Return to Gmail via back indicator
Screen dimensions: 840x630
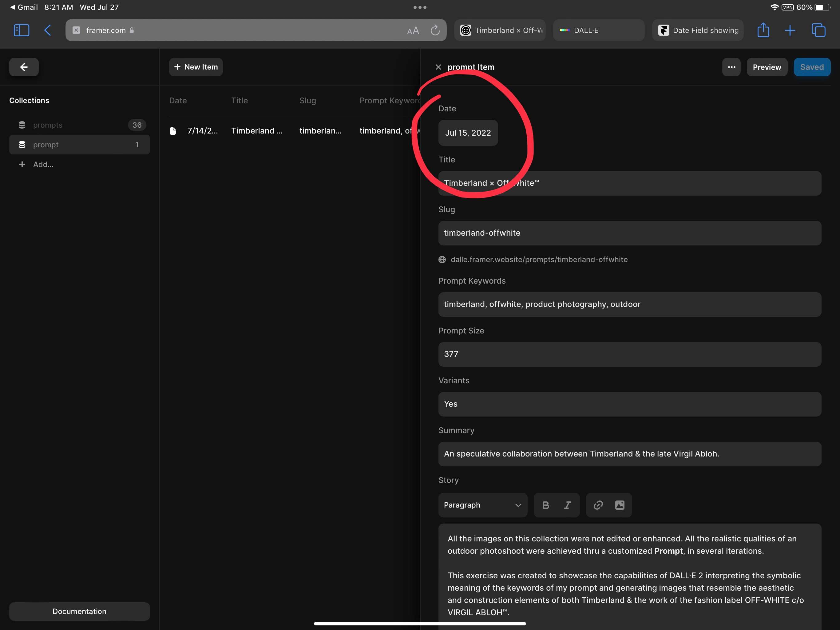pos(24,7)
